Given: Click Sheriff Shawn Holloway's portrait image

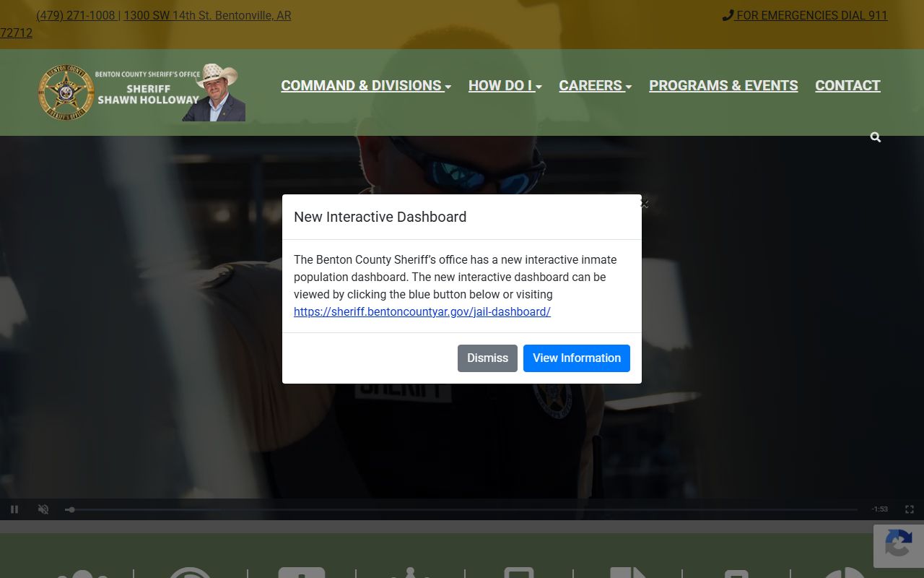Looking at the screenshot, I should pyautogui.click(x=215, y=92).
